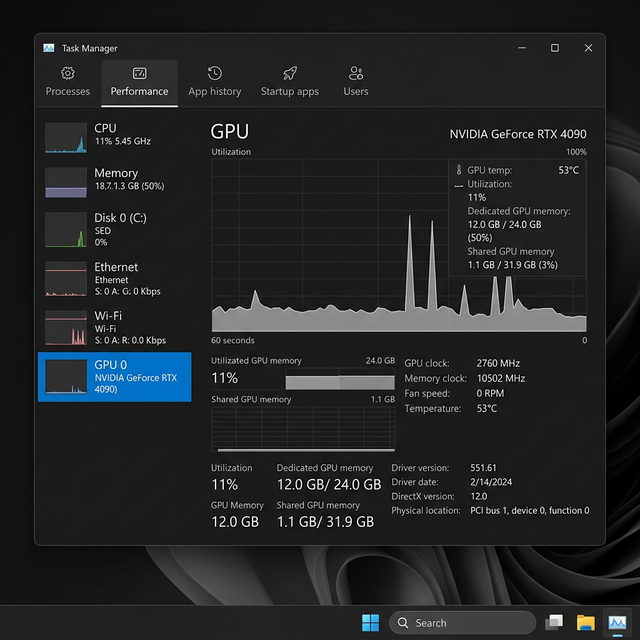
Task: Click the Driver date 2/14/2024
Action: (x=491, y=482)
